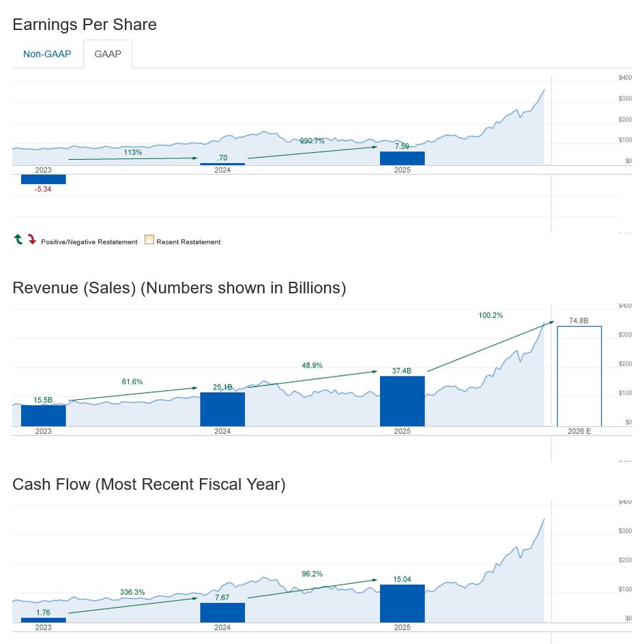Click the 990.7% EPS growth label
The width and height of the screenshot is (644, 644).
[x=312, y=141]
